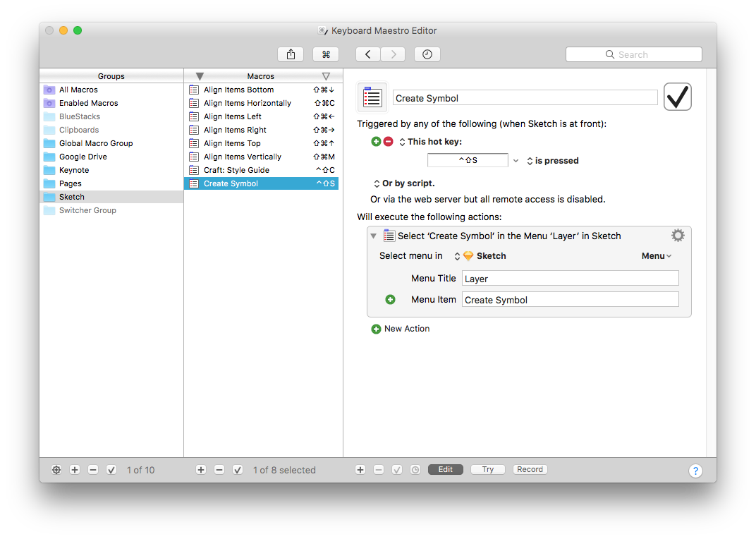Open the recently used clock toolbar button

point(427,54)
